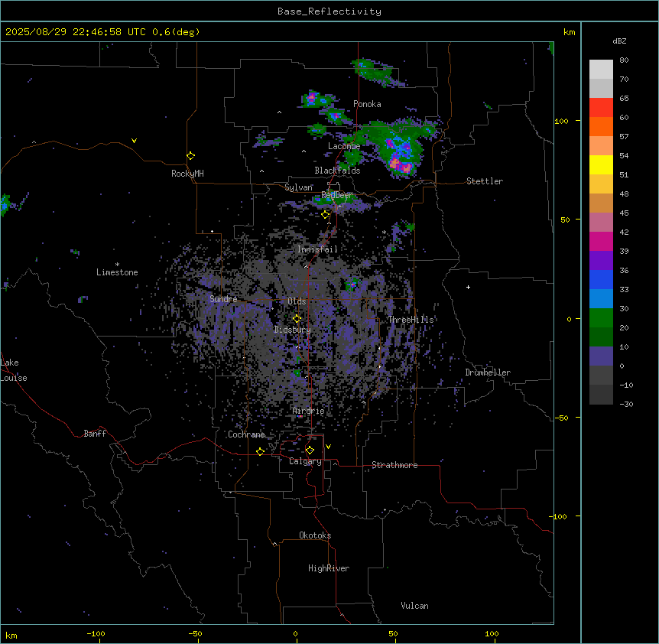The image size is (659, 644).
Task: Click the yellow diamond marker above Calgary label
Action: click(x=310, y=450)
